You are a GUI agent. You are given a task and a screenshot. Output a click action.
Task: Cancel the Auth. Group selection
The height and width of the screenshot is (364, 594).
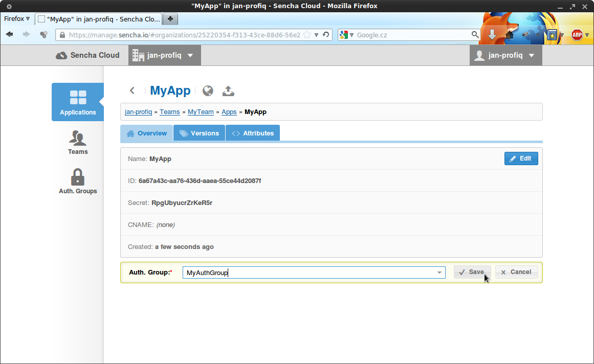point(516,272)
